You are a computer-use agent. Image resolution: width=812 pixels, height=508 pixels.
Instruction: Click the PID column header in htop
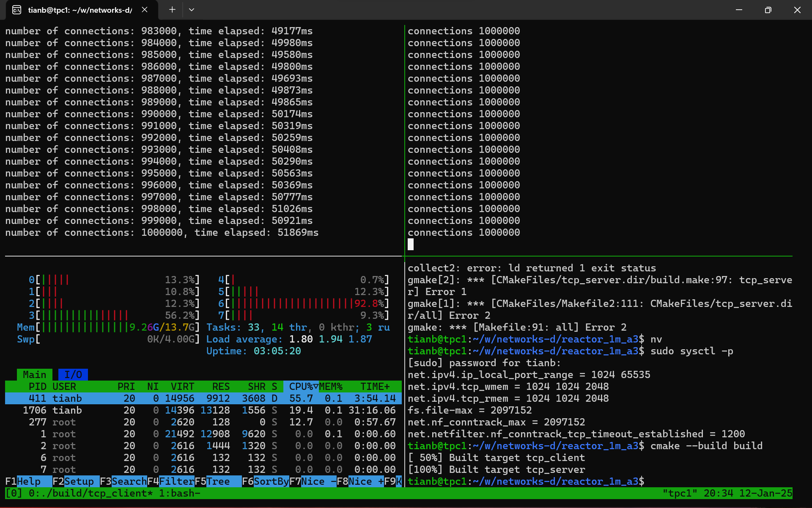click(x=37, y=387)
